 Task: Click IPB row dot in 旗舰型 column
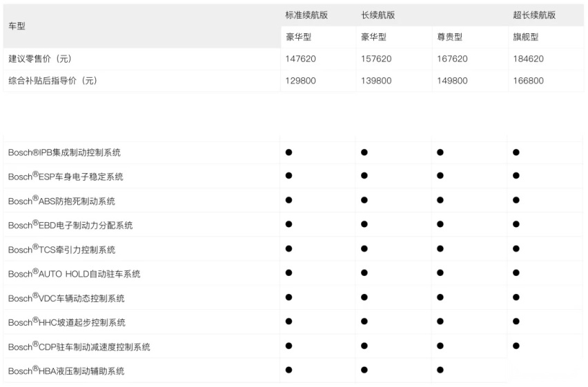516,152
